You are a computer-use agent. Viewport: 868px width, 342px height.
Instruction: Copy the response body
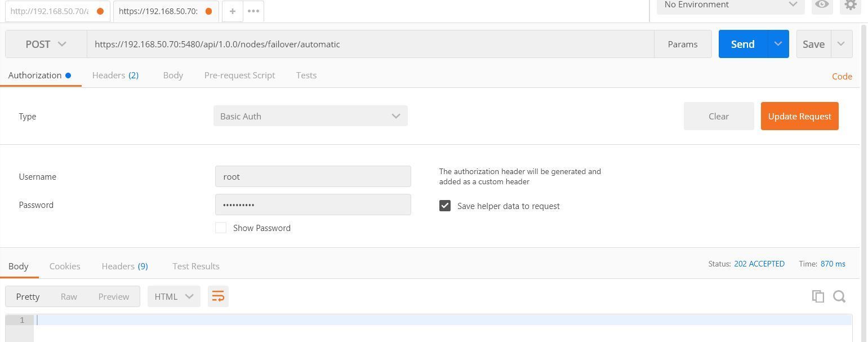[818, 296]
